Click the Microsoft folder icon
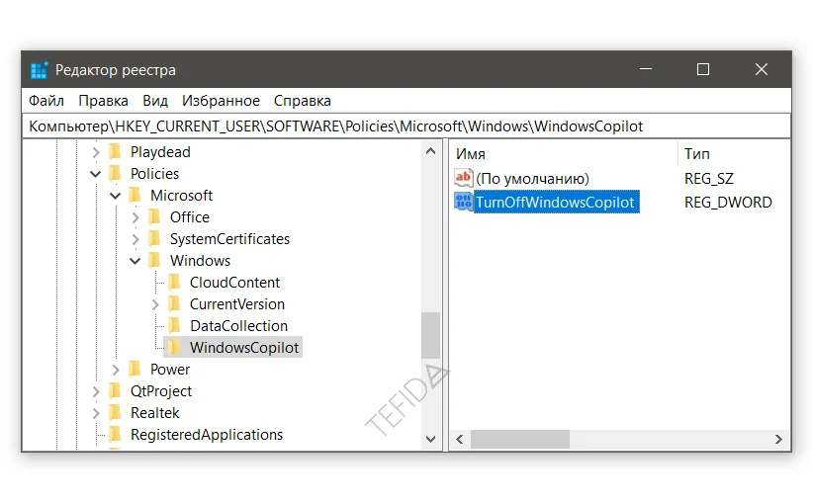813x504 pixels. tap(135, 196)
